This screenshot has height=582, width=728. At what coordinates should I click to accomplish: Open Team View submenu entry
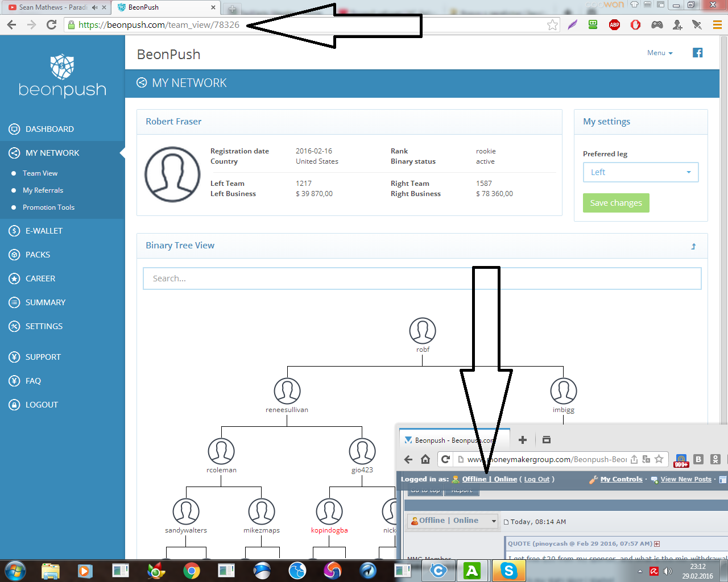pos(40,173)
